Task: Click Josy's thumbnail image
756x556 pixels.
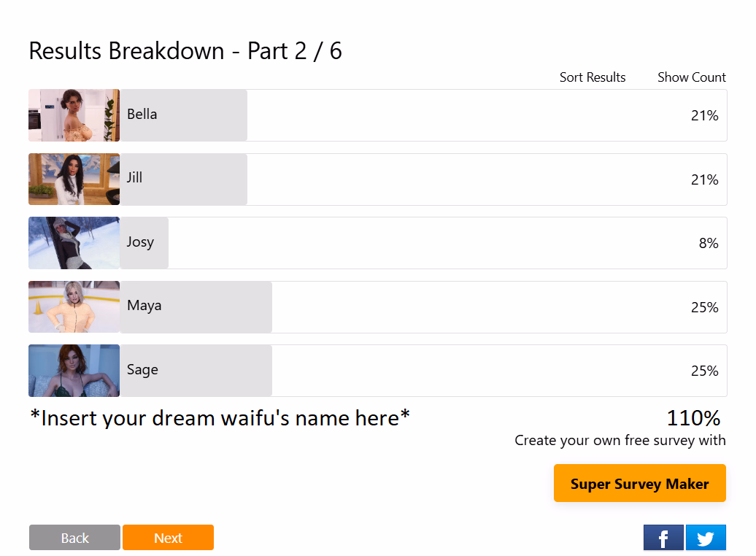Action: pyautogui.click(x=74, y=243)
